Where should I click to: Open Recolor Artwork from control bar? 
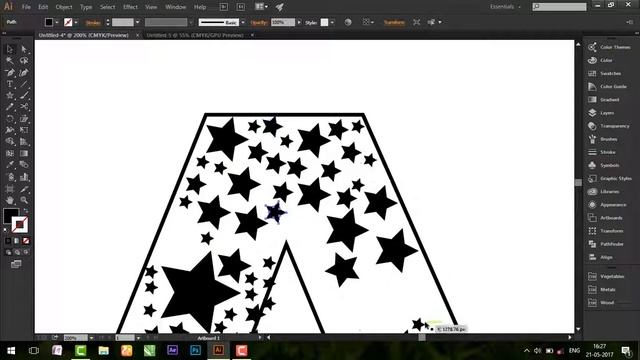tap(348, 22)
